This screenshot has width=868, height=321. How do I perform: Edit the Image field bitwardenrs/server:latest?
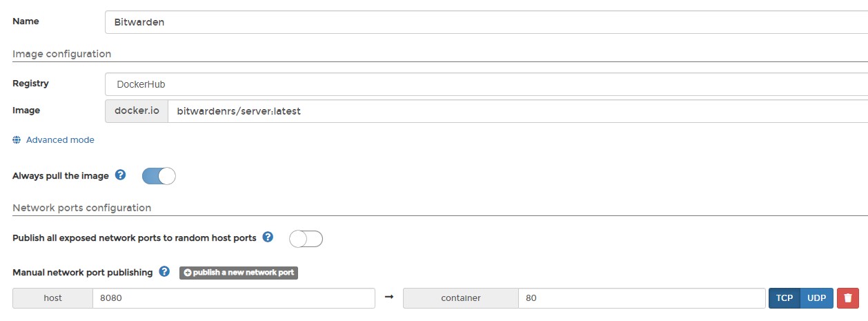(517, 110)
